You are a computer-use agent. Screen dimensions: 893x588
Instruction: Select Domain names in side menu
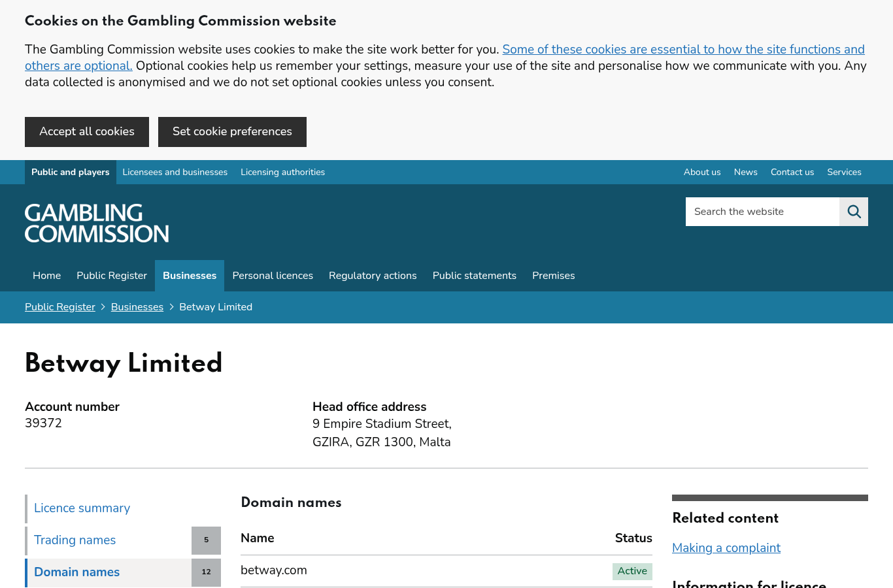(x=109, y=572)
